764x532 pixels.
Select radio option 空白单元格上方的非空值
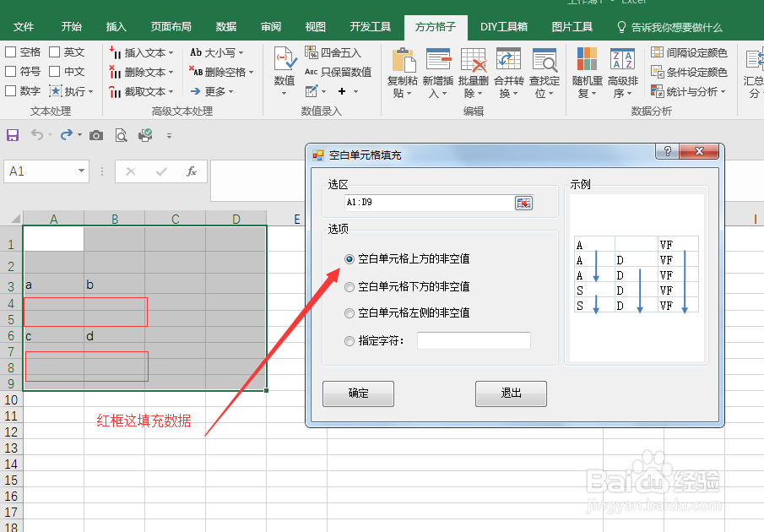coord(349,259)
